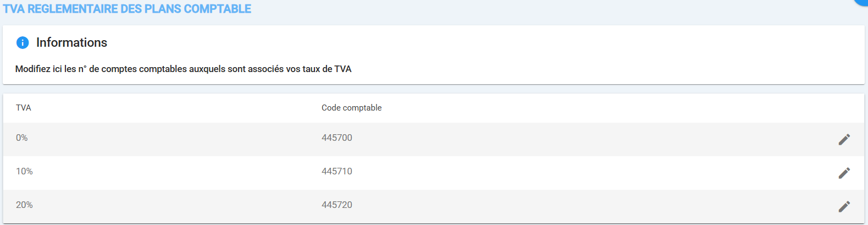Select the 20% rate cell
The image size is (868, 225).
click(24, 205)
